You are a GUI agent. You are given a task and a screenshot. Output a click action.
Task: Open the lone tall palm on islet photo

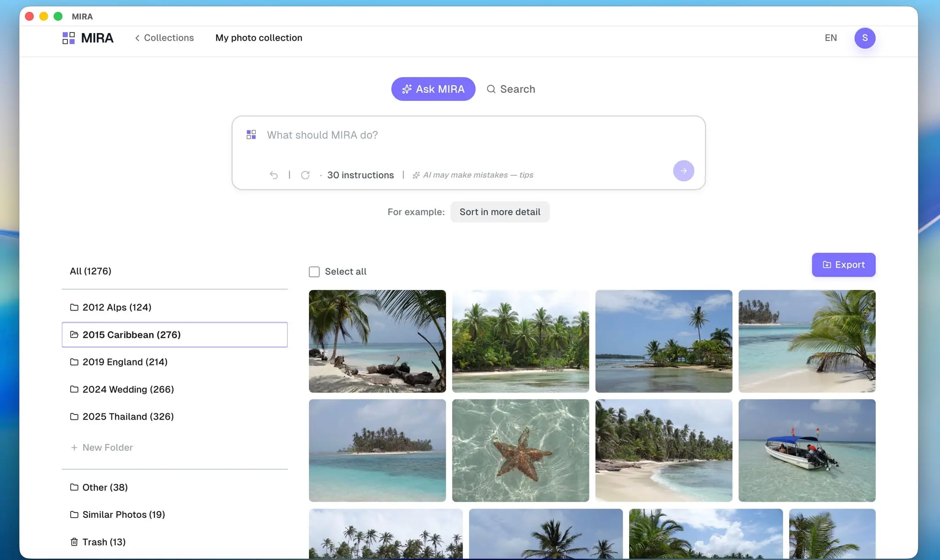(664, 341)
